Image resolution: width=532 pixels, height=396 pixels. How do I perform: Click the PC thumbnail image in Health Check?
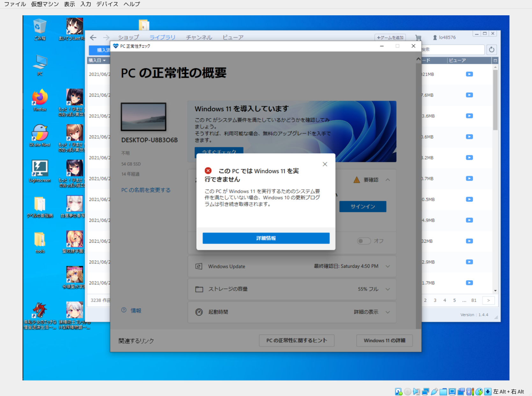(143, 117)
